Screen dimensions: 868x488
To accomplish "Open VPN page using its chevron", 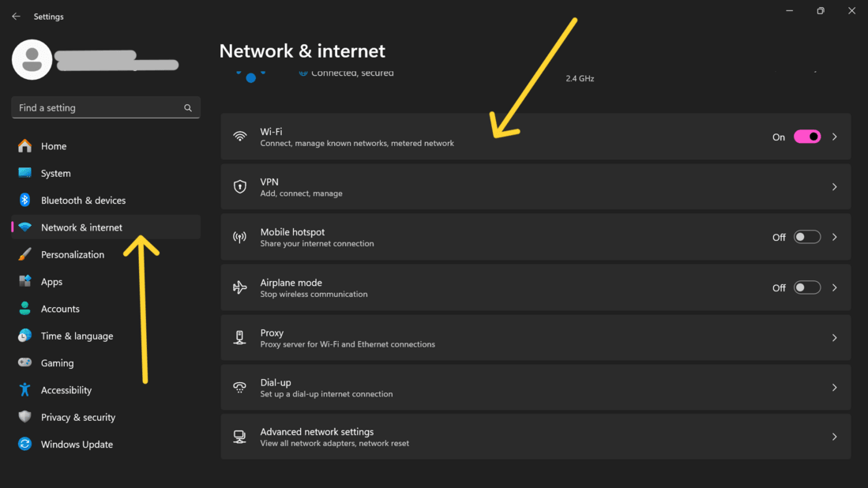I will click(835, 187).
